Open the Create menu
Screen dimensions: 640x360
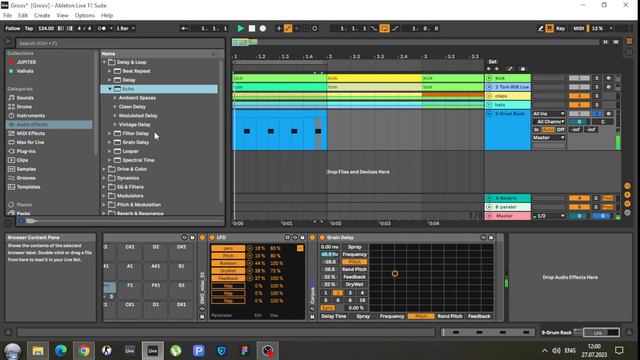pos(42,15)
